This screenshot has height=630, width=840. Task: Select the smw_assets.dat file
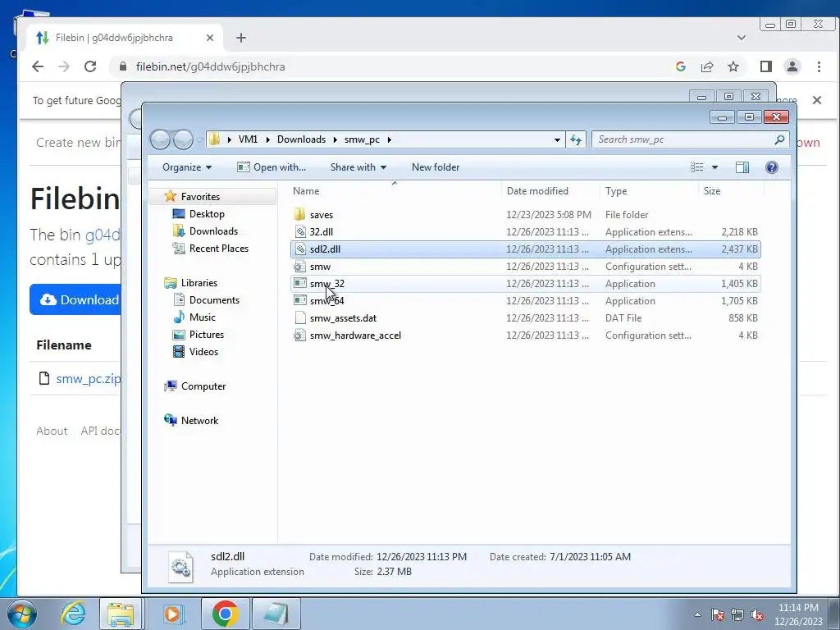(343, 318)
